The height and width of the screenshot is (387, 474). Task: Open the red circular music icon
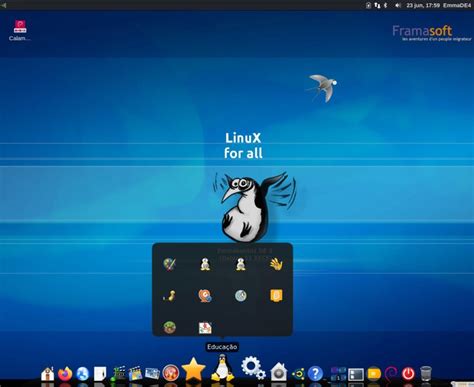170,373
